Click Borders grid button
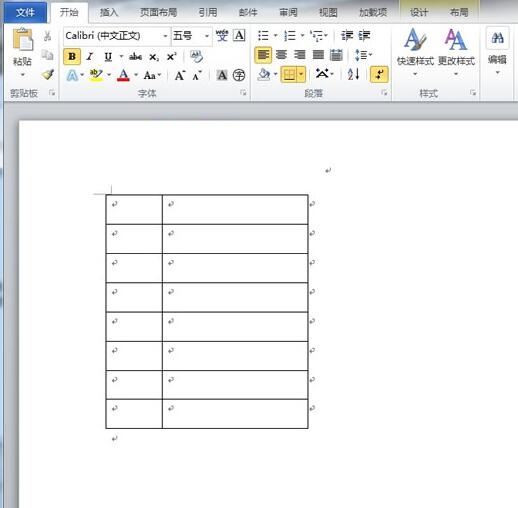This screenshot has width=518, height=508. (289, 74)
